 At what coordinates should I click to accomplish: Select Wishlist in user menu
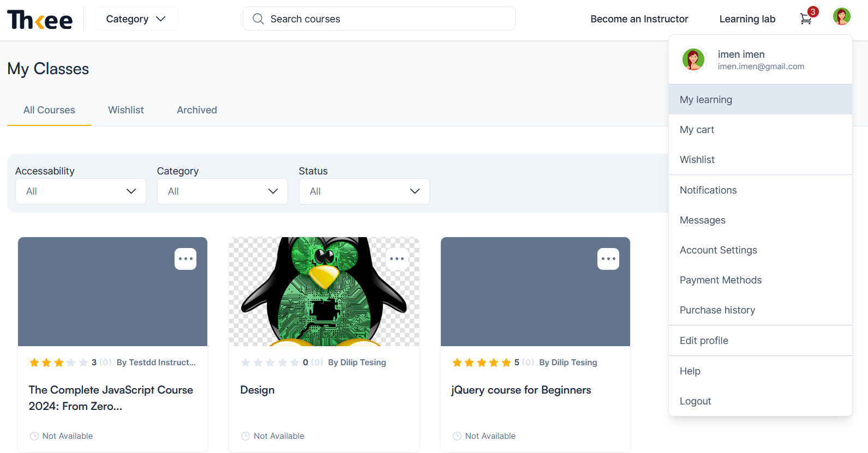pyautogui.click(x=761, y=159)
